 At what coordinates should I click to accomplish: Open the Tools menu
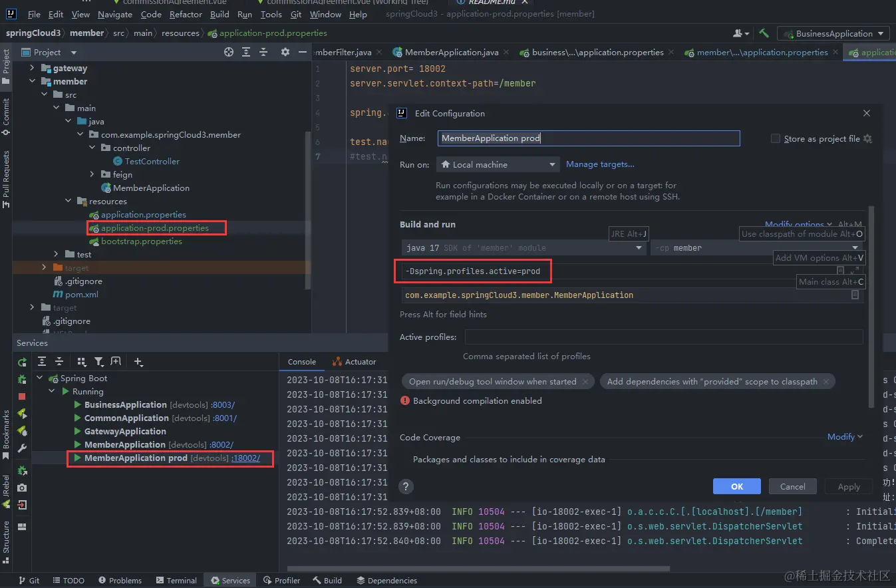click(271, 14)
